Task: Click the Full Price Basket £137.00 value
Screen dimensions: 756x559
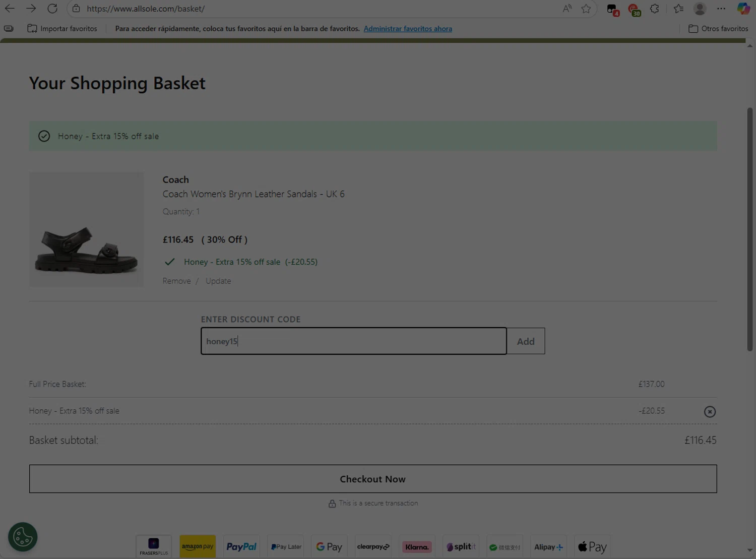Action: (x=651, y=384)
